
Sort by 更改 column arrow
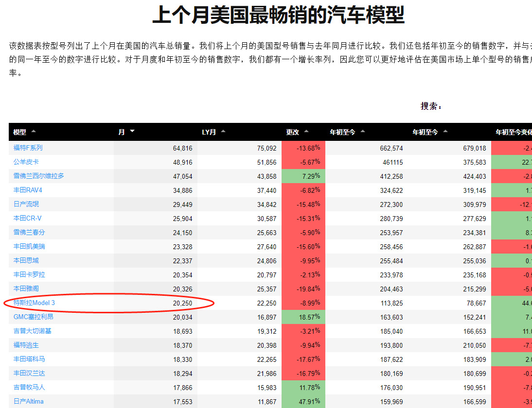[x=306, y=131]
